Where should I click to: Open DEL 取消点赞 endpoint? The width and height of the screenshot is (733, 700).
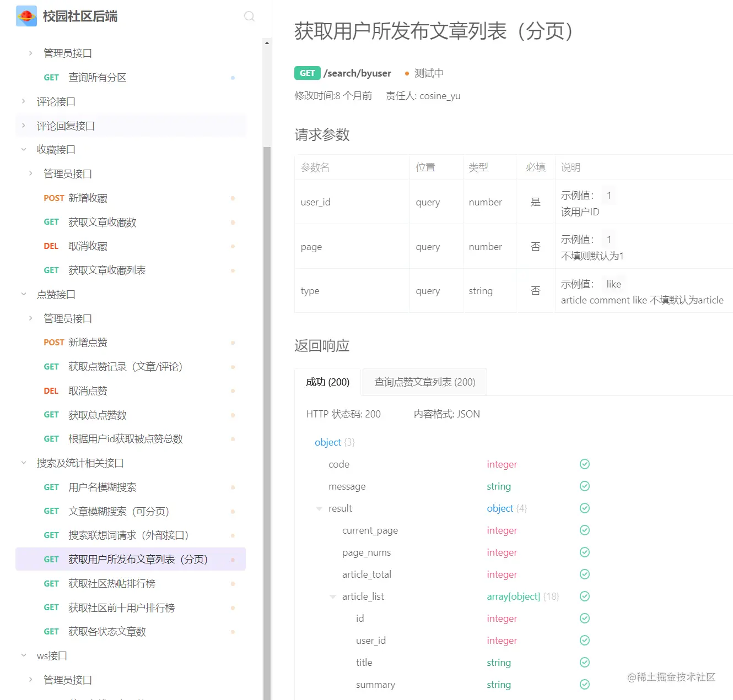pos(131,391)
